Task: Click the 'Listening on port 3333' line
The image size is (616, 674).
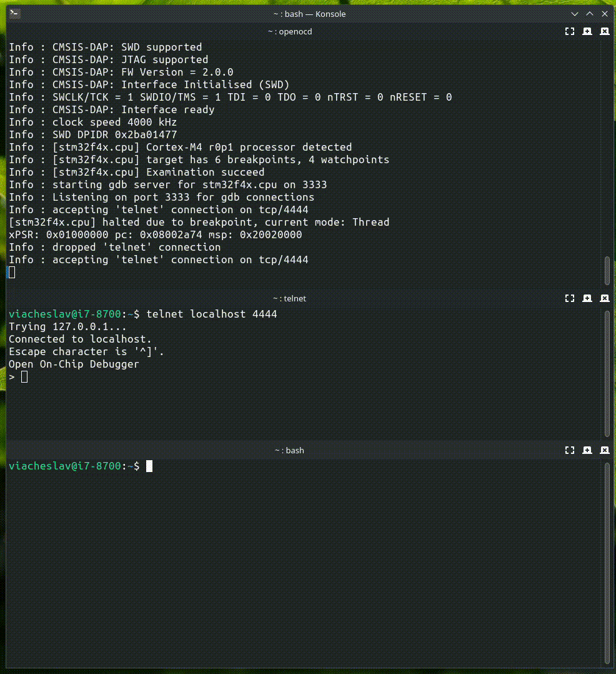Action: pyautogui.click(x=162, y=198)
